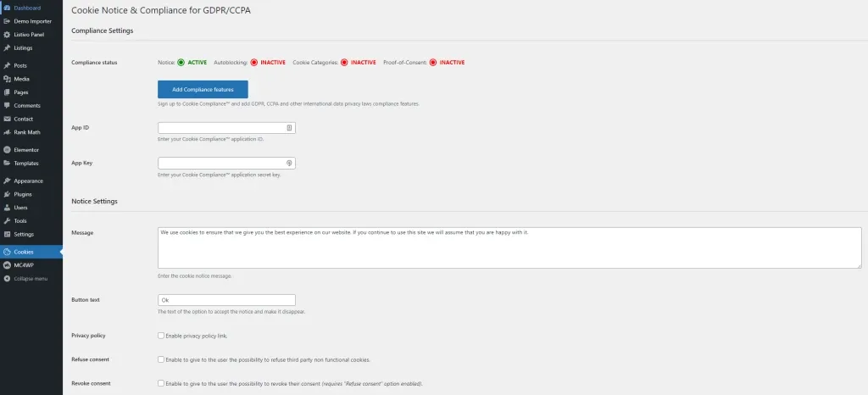Click the Notice Settings heading

click(95, 202)
